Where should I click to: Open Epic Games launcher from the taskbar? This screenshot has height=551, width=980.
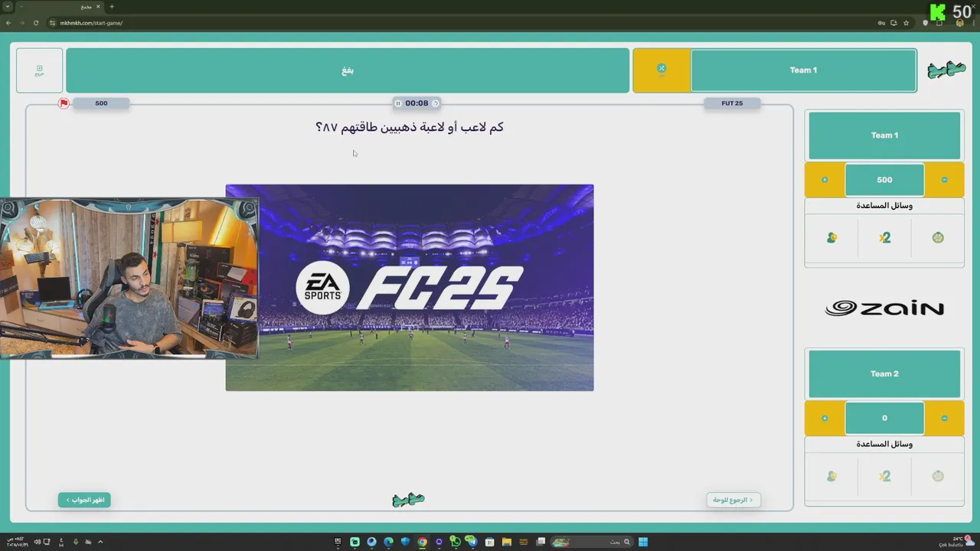[x=338, y=542]
